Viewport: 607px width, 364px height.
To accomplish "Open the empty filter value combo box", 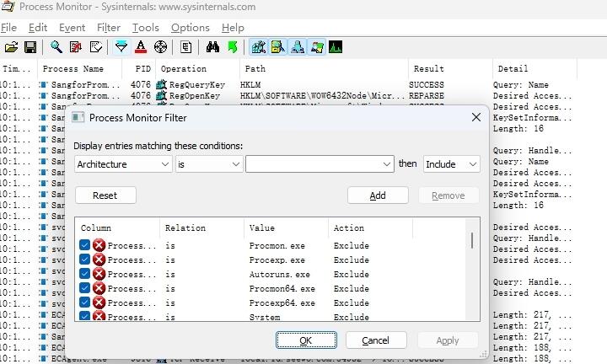I will point(320,164).
